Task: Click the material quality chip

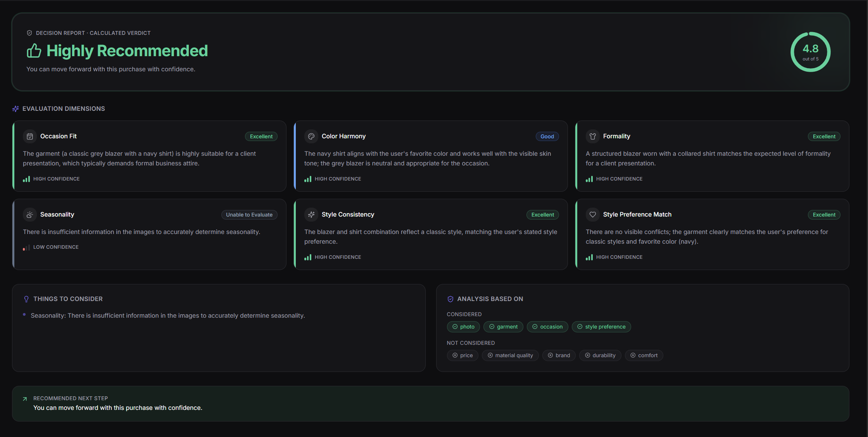Action: pyautogui.click(x=510, y=355)
